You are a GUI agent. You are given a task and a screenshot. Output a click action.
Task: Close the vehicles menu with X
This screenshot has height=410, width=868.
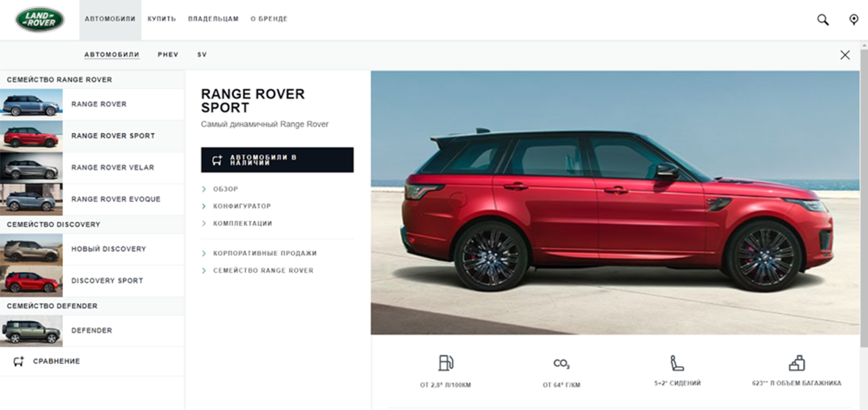[x=845, y=55]
